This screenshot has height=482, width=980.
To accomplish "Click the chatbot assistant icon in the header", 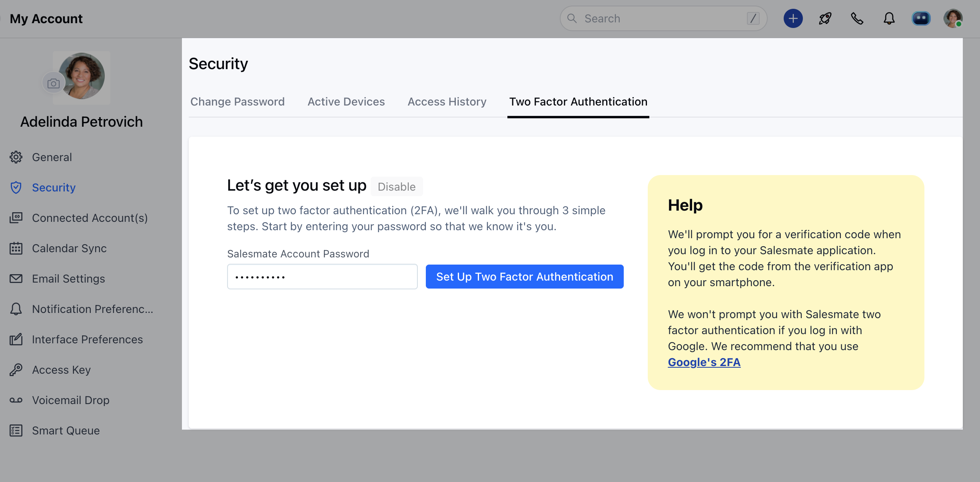I will click(921, 18).
